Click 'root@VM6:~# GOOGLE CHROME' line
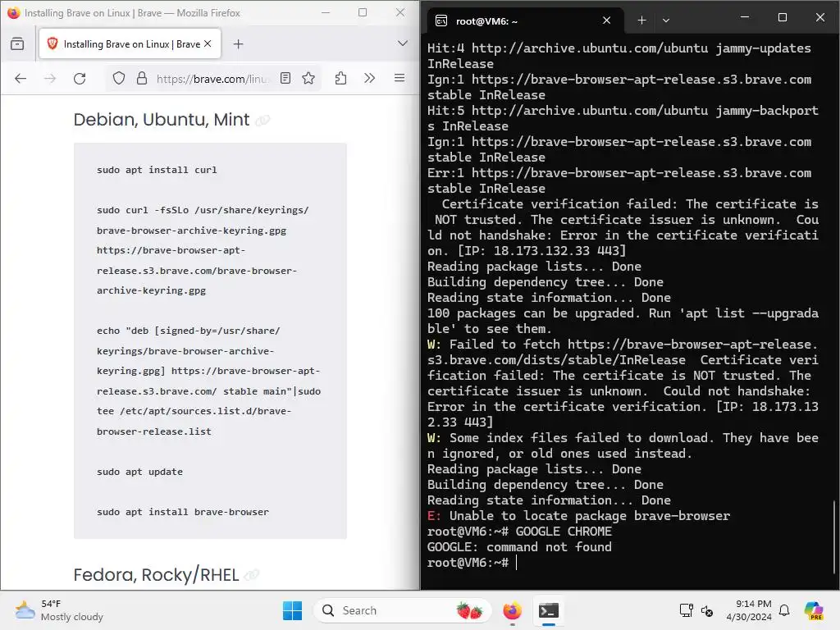This screenshot has height=630, width=840. point(519,532)
